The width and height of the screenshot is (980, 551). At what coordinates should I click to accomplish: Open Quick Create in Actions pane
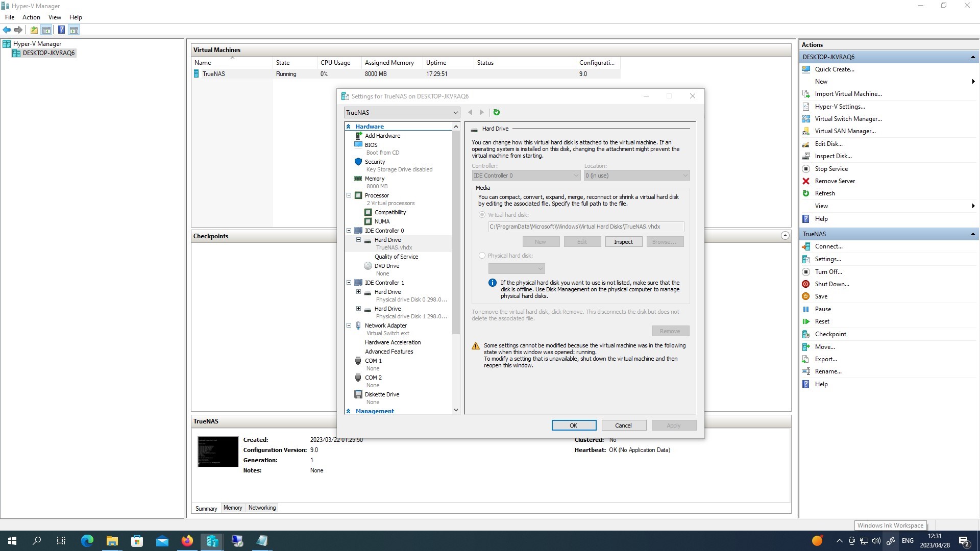coord(834,69)
